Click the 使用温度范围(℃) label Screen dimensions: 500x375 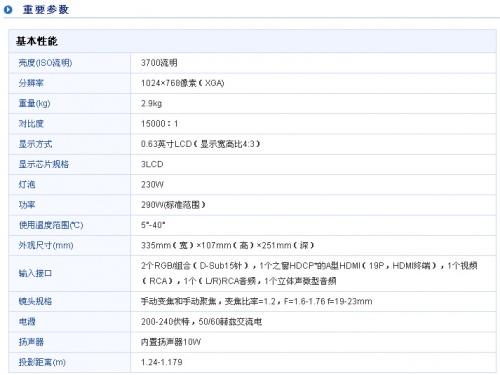(x=51, y=225)
